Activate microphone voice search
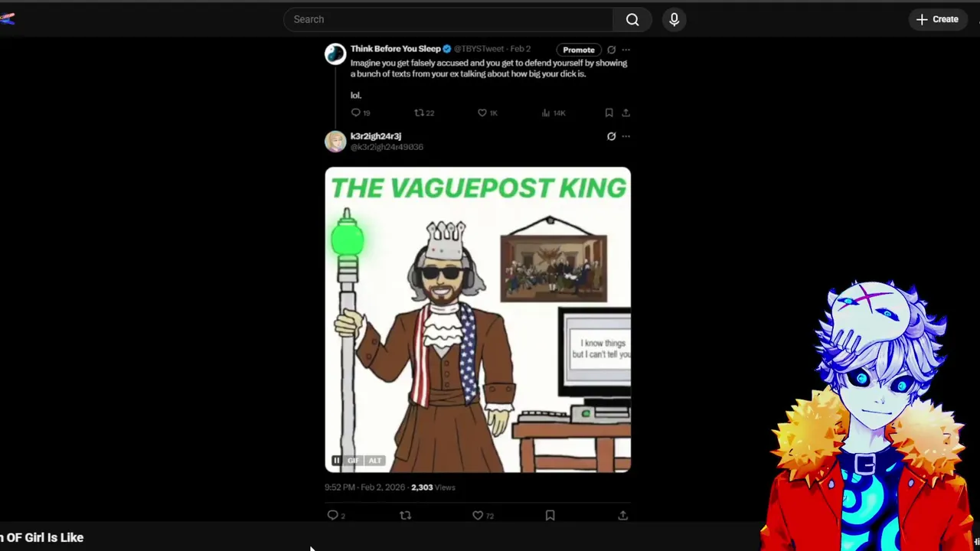This screenshot has height=551, width=980. [x=675, y=19]
